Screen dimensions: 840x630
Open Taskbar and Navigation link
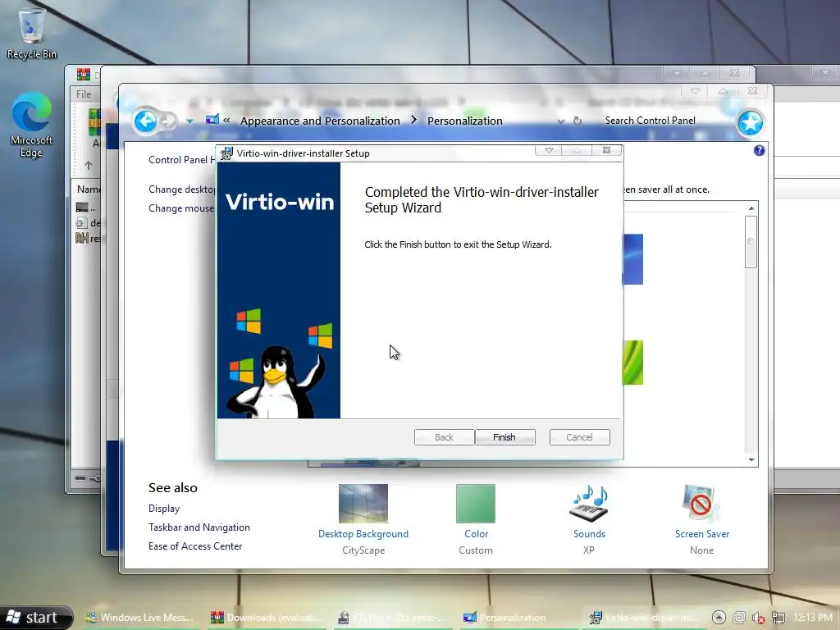tap(199, 527)
